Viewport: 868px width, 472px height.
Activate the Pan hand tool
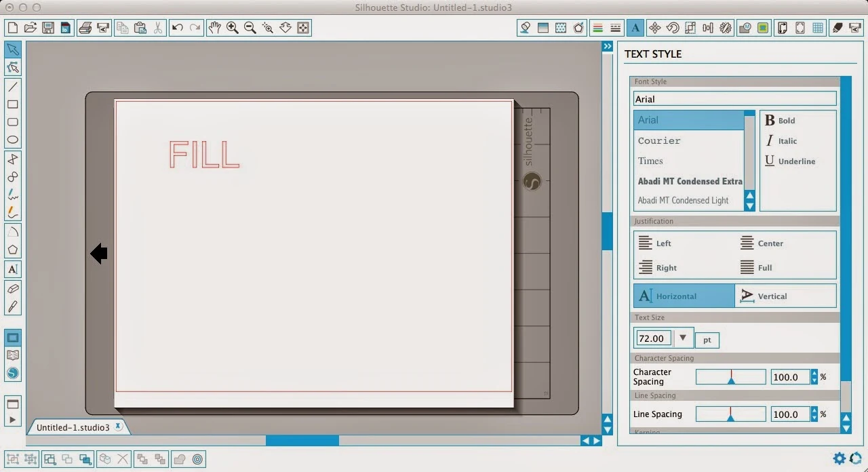[x=214, y=28]
